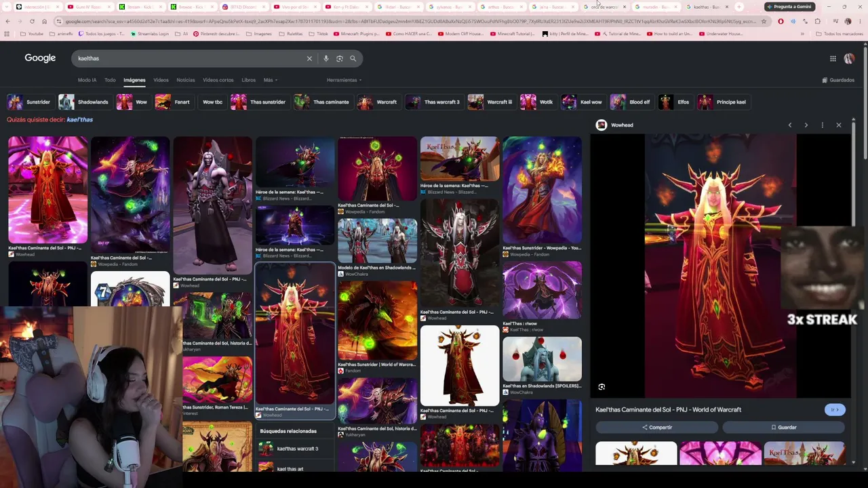Open the Streamlabs Login bookmark

pyautogui.click(x=151, y=34)
